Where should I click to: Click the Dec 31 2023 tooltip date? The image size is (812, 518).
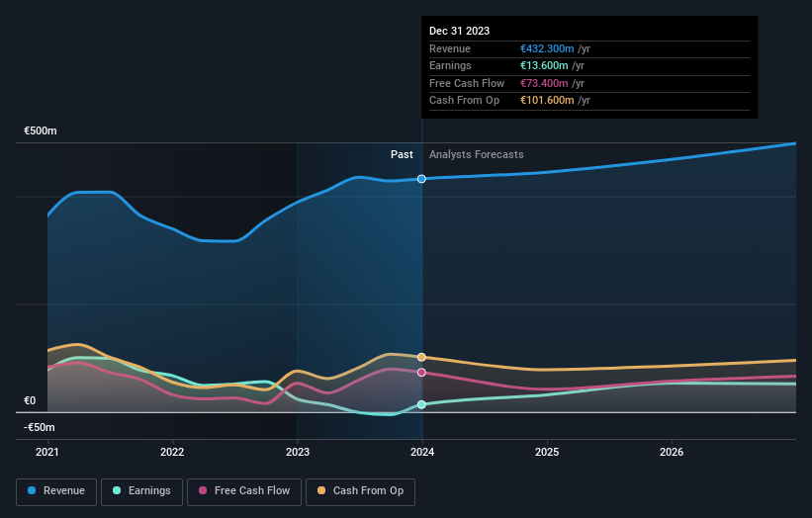point(459,31)
